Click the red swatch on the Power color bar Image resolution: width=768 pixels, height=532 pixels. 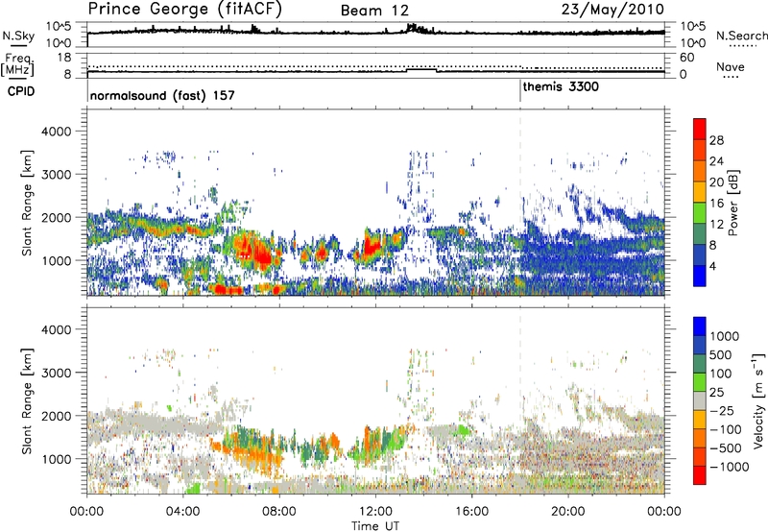pyautogui.click(x=700, y=129)
